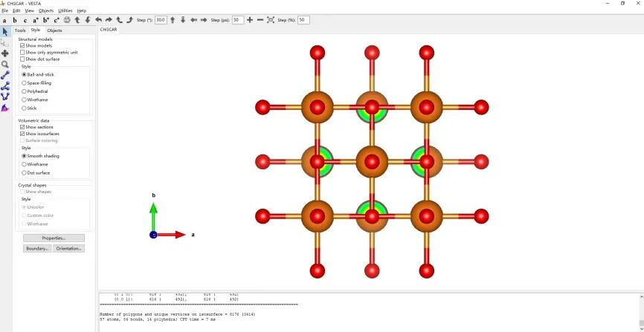Open the Utilities menu
Image resolution: width=644 pixels, height=332 pixels.
(x=65, y=10)
